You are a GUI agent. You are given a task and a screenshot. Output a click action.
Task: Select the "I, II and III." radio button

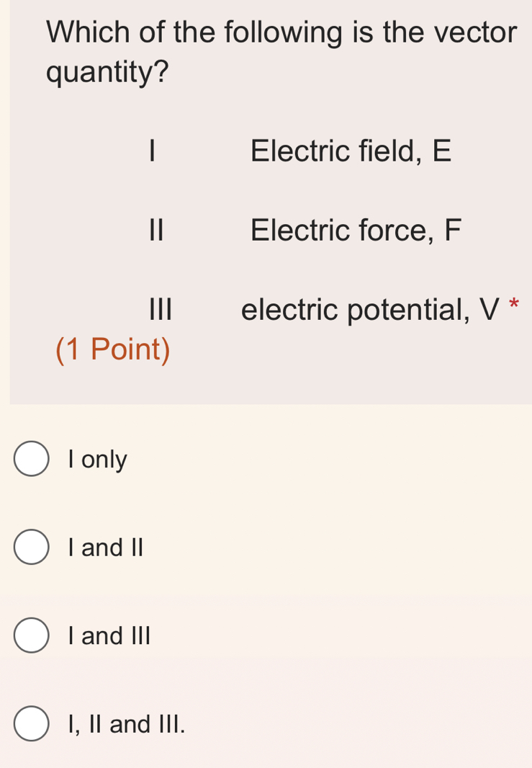pyautogui.click(x=31, y=724)
